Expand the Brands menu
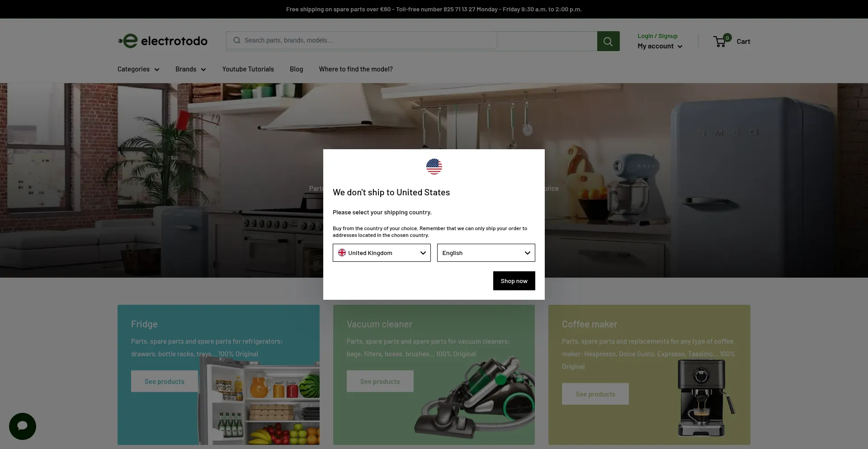The image size is (868, 449). point(191,69)
